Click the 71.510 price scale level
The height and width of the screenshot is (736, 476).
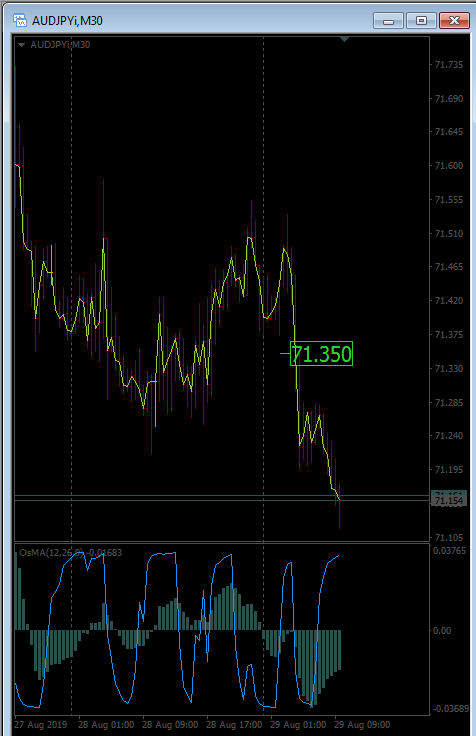[449, 234]
